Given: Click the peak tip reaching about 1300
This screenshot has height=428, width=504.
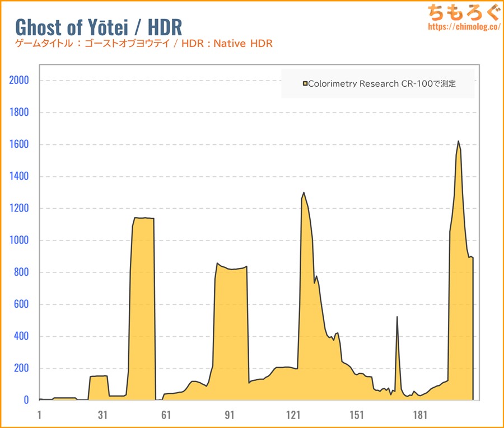Looking at the screenshot, I should pyautogui.click(x=304, y=193).
